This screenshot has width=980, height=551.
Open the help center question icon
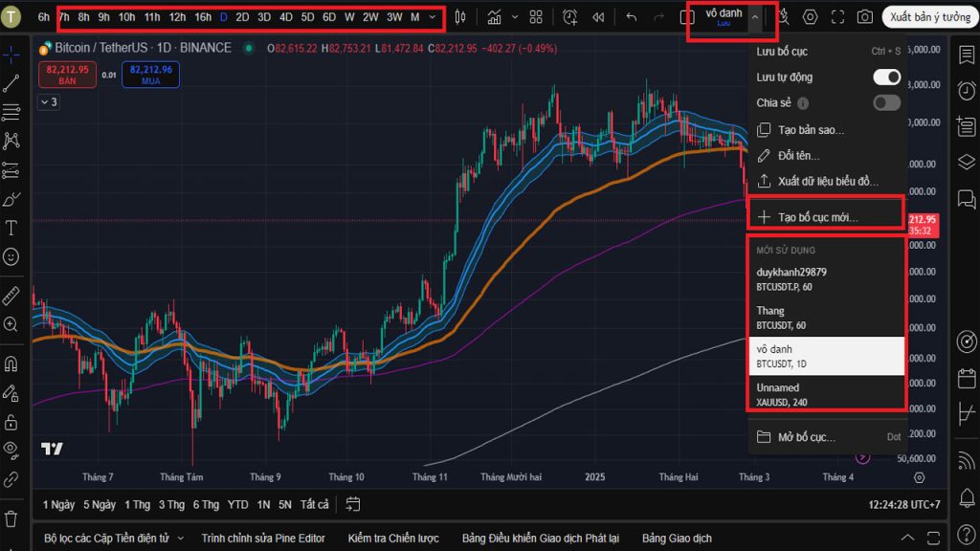(967, 535)
